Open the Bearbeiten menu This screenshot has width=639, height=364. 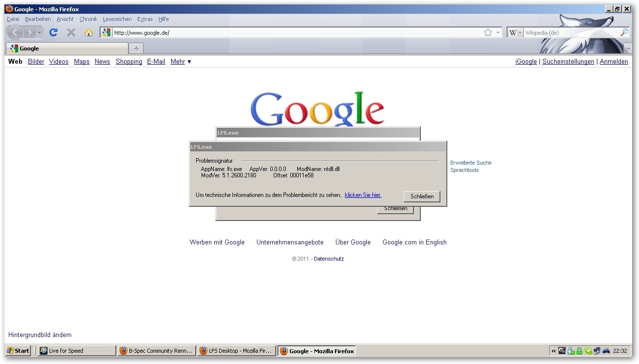pos(38,19)
